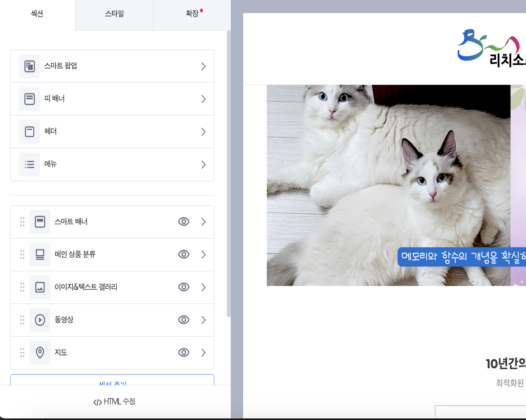The image size is (526, 420).
Task: Click the 메인 상품 분류 icon
Action: [40, 255]
